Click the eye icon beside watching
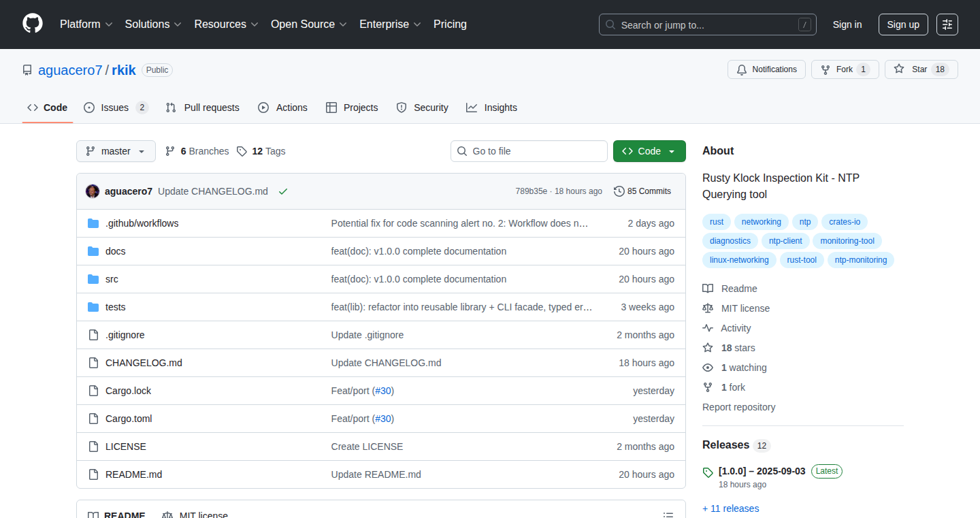Viewport: 980px width, 518px height. [708, 368]
